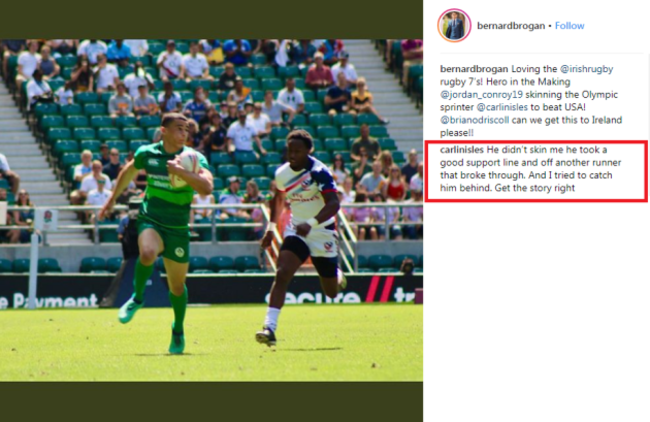Viewport: 650px width, 422px height.
Task: Click the dark bar above the photo
Action: coord(211,19)
